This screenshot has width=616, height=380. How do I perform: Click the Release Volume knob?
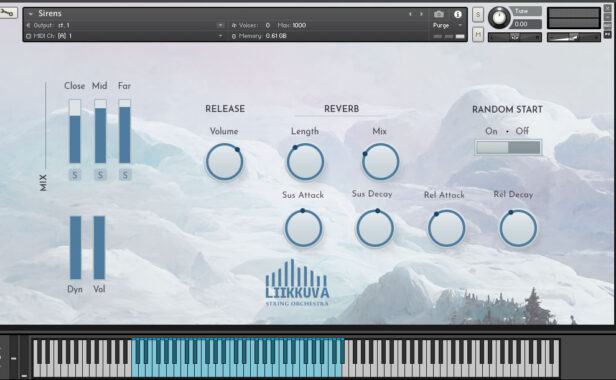224,162
